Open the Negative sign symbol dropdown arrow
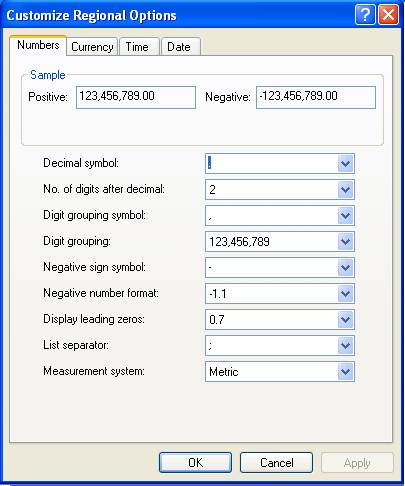 click(x=345, y=267)
